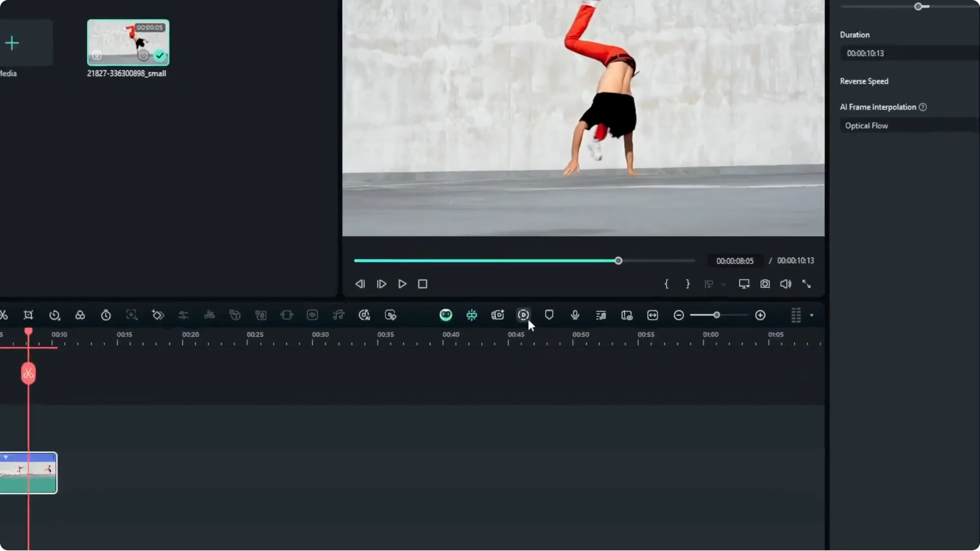Open the Optical Flow interpolation dropdown

(x=909, y=126)
